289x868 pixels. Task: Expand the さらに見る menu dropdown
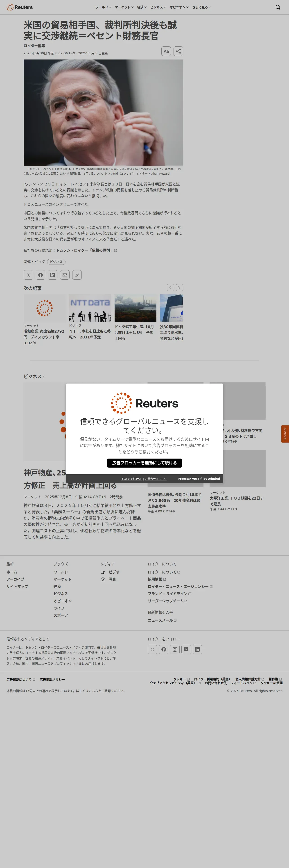coord(201,7)
